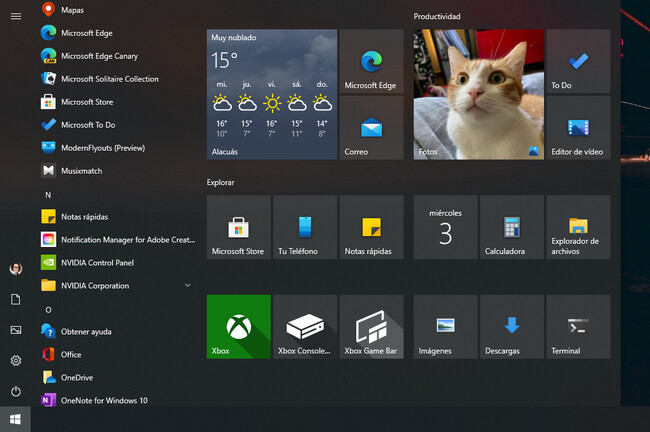Image resolution: width=650 pixels, height=432 pixels.
Task: Open the Notas rápidas tile
Action: tap(371, 227)
